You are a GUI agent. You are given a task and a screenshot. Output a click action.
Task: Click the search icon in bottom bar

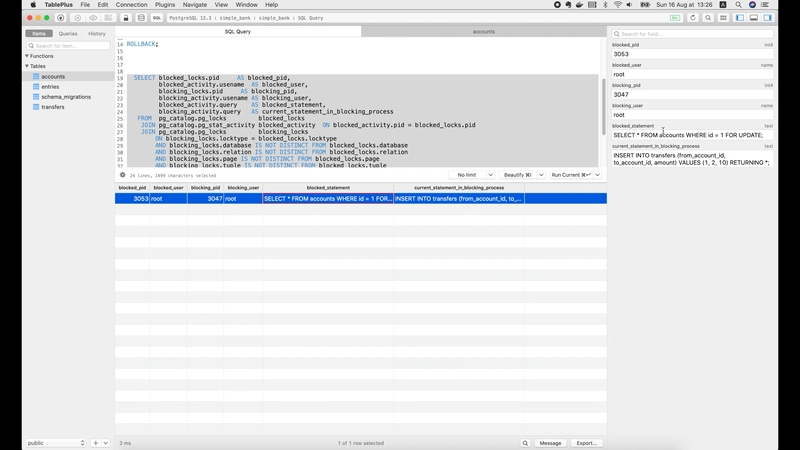pyautogui.click(x=525, y=443)
